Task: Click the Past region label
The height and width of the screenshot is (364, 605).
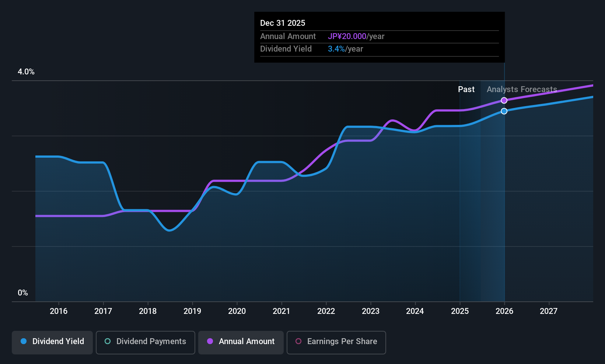Action: [x=466, y=89]
